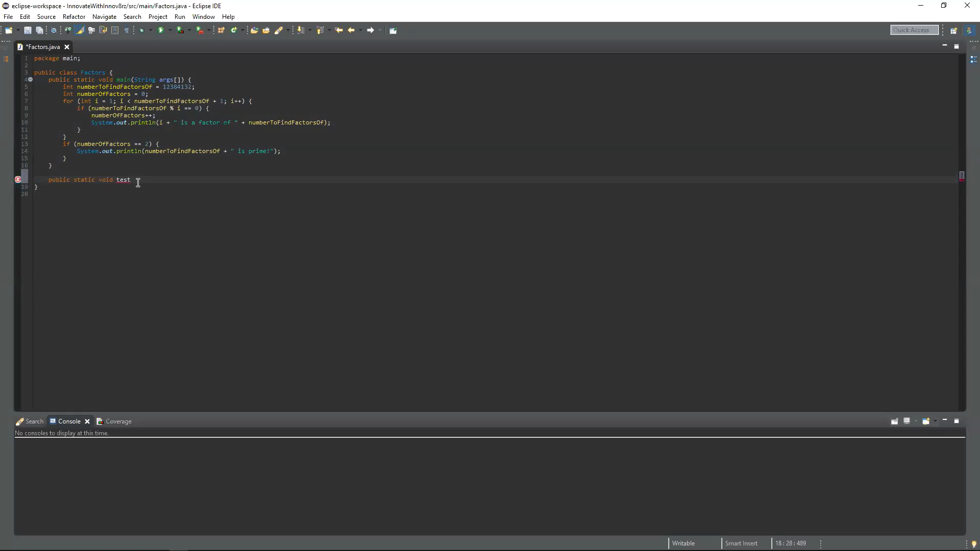Click Back navigation arrow in toolbar

[x=351, y=31]
